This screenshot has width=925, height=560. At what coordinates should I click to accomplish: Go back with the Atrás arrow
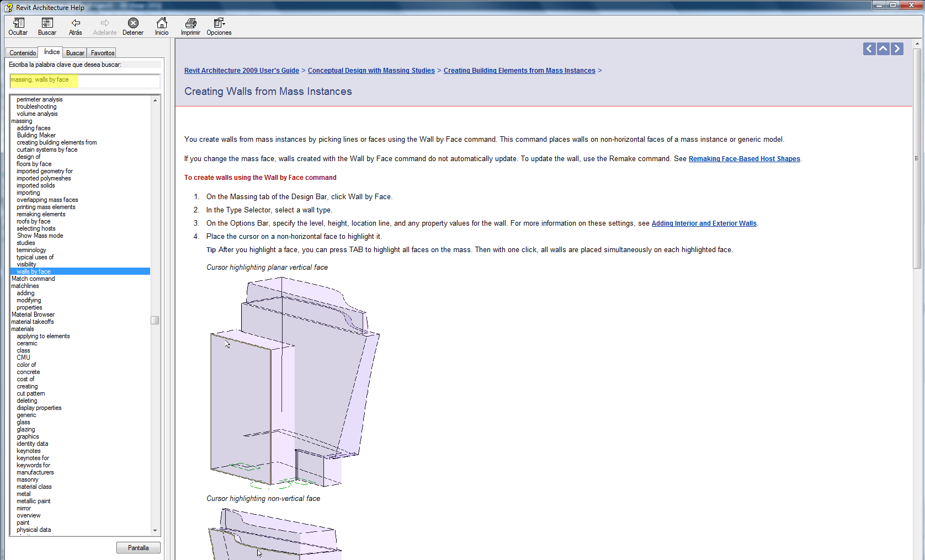point(76,26)
